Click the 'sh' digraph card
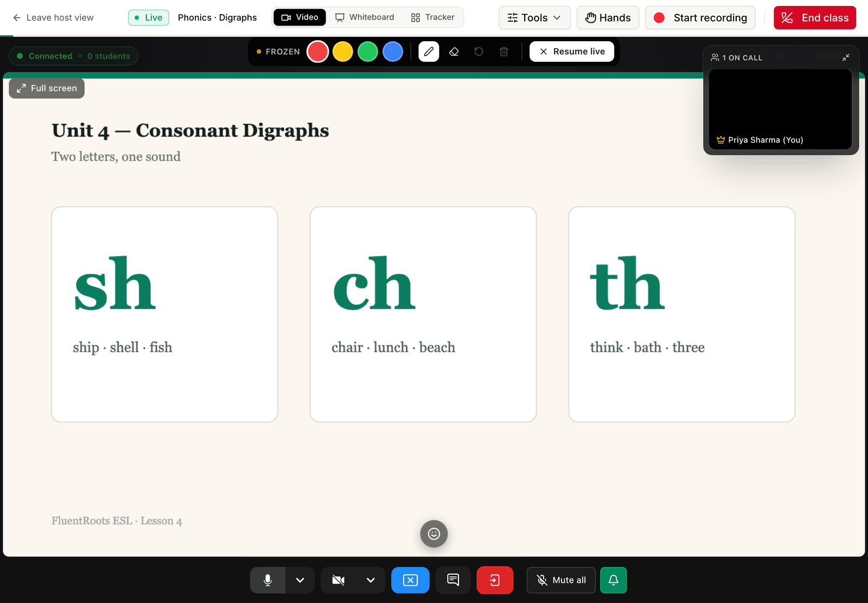868x603 pixels. (x=164, y=314)
